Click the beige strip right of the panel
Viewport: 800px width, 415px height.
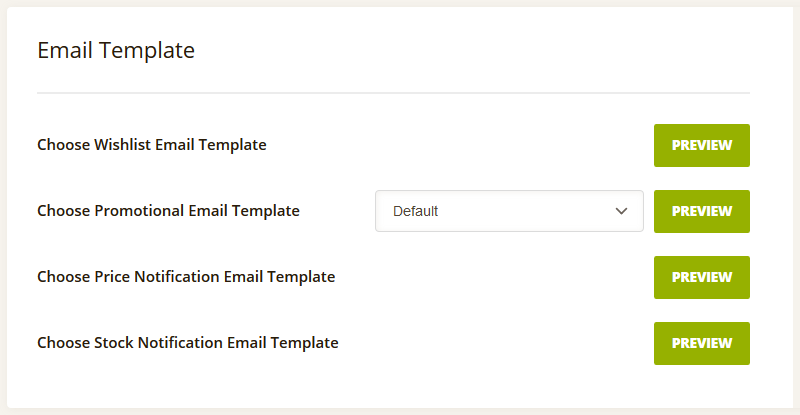[x=796, y=204]
